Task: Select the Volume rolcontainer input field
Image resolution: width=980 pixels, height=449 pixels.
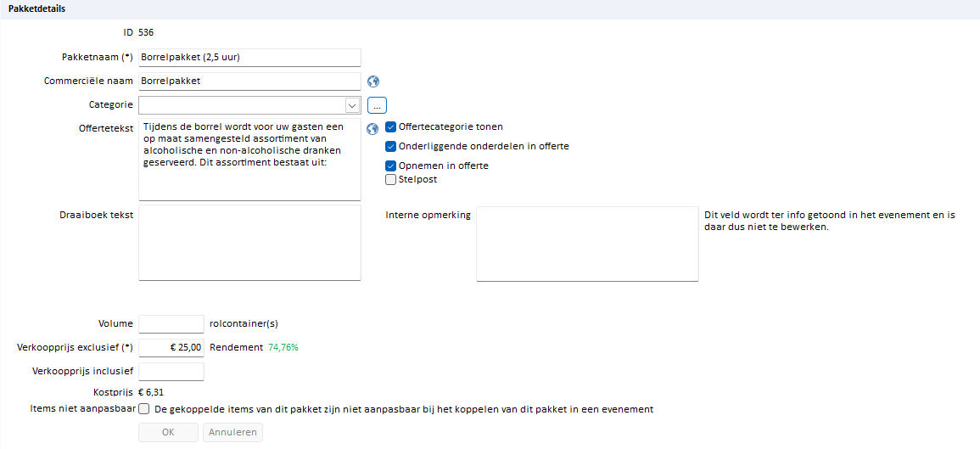Action: point(171,324)
